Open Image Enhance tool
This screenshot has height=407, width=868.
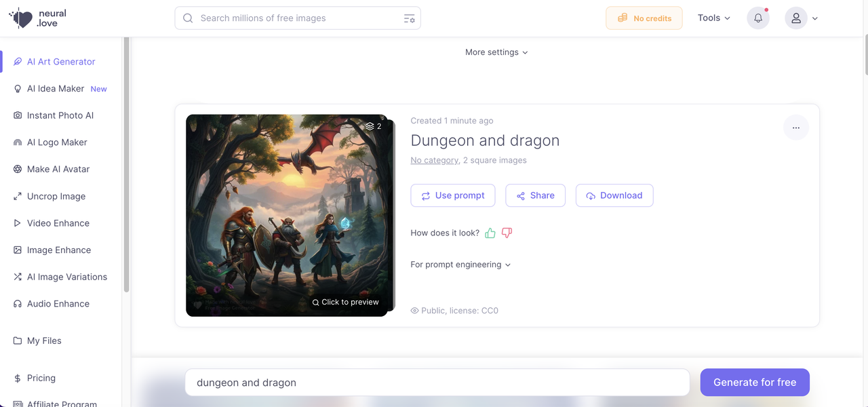point(59,250)
